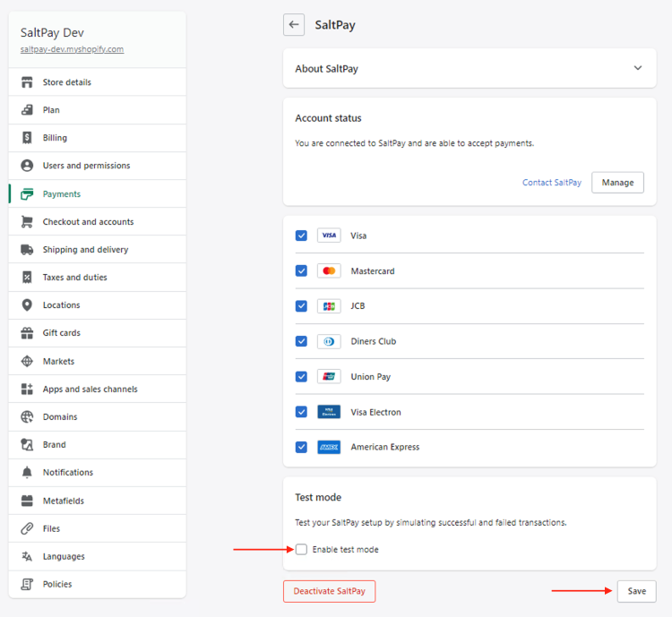Click the American Express logo
This screenshot has height=617, width=672.
click(329, 447)
